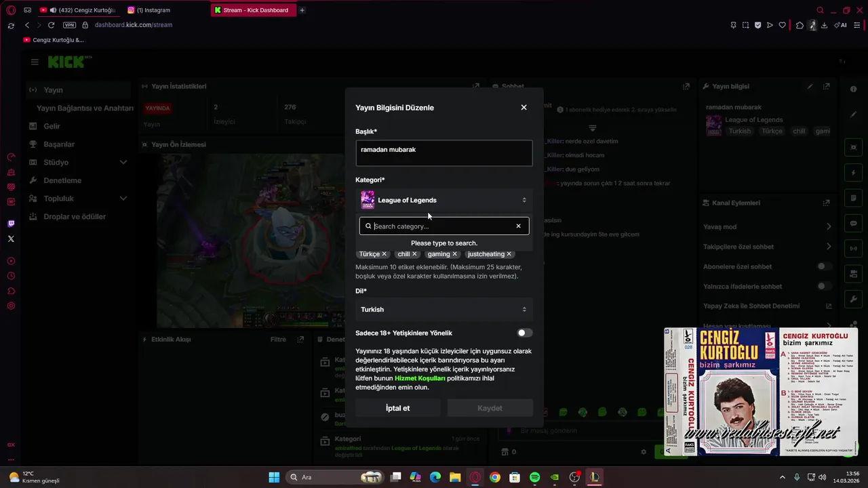Image resolution: width=868 pixels, height=488 pixels.
Task: Open the Opera AI assistant
Action: (842, 25)
